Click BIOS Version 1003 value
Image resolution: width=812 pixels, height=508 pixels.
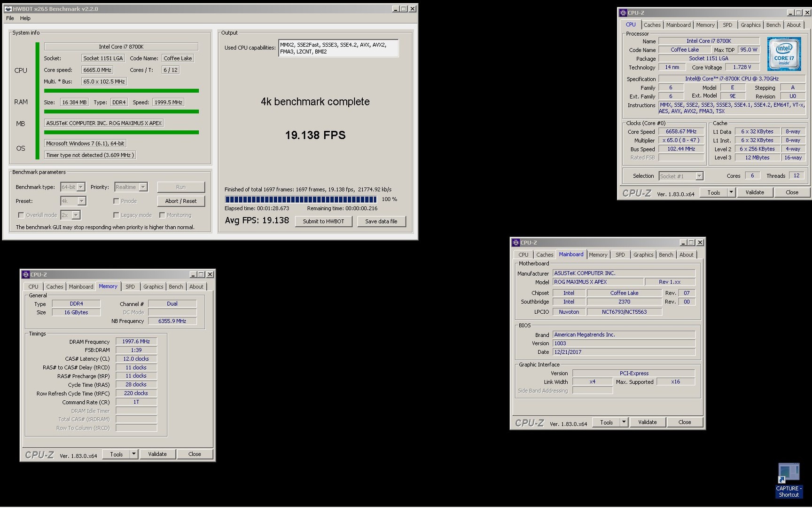(624, 344)
